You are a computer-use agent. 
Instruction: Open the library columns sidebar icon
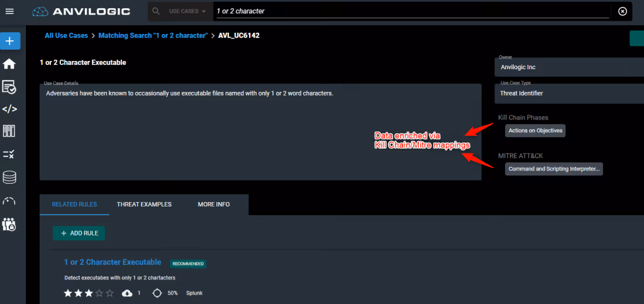click(x=9, y=132)
